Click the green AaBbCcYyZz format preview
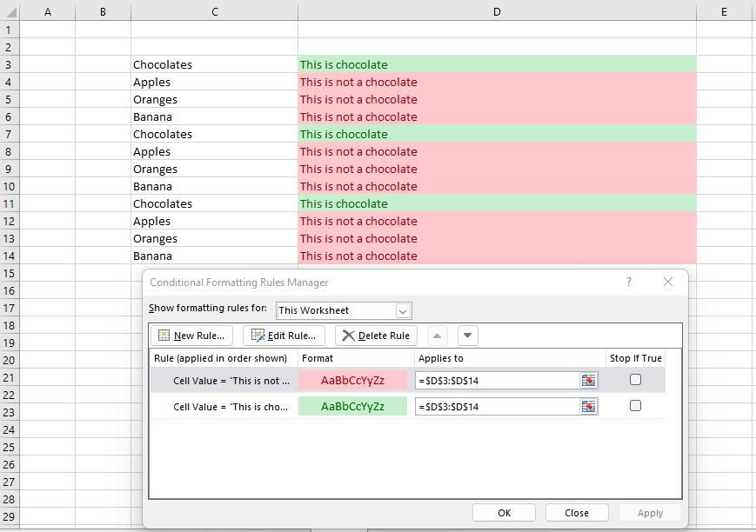Screen dimensions: 756x532 [352, 406]
